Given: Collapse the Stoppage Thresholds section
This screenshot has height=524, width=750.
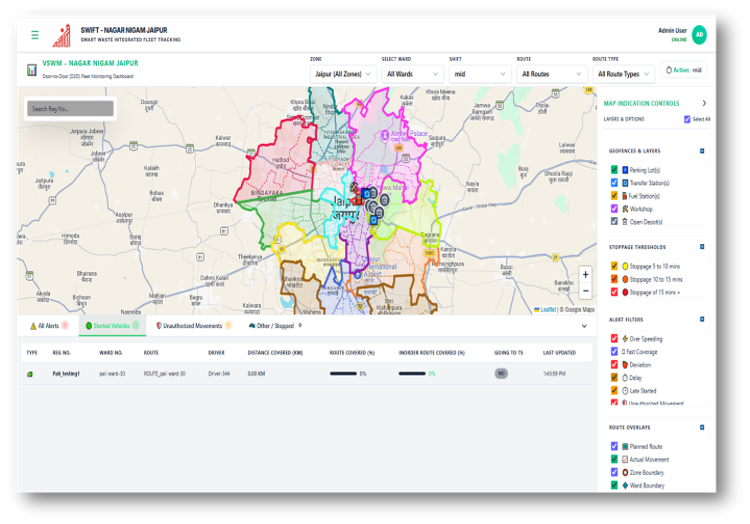Looking at the screenshot, I should coord(702,247).
